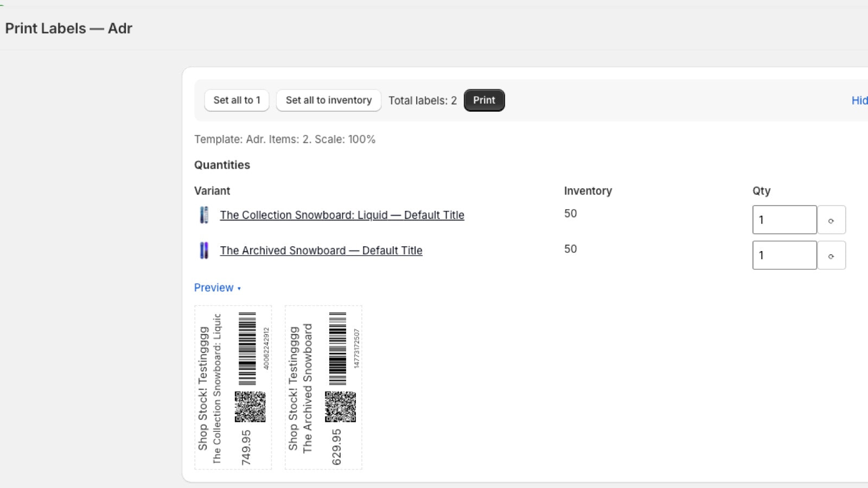Click reset icon for Archived Snowboard quantity
This screenshot has height=488, width=868.
831,255
